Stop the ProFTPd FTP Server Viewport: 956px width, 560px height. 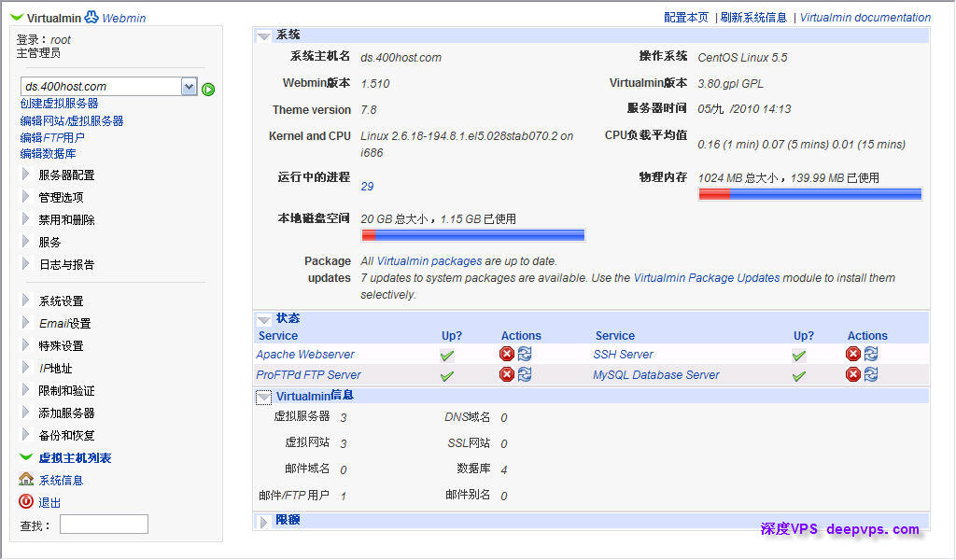507,374
